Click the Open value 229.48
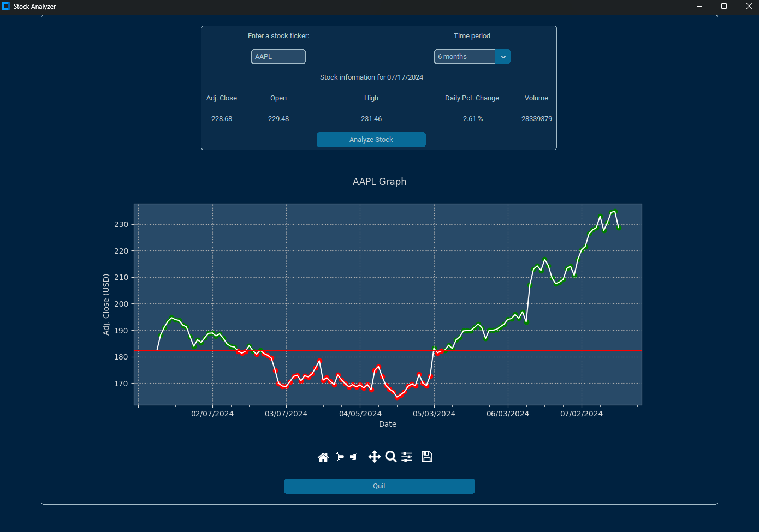Screen dimensions: 759x532 pyautogui.click(x=278, y=119)
